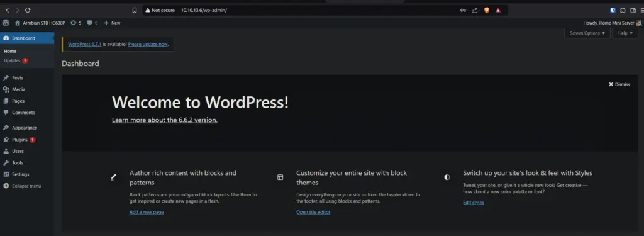644x236 pixels.
Task: Click the Welcome to WordPress! heading
Action: point(200,103)
